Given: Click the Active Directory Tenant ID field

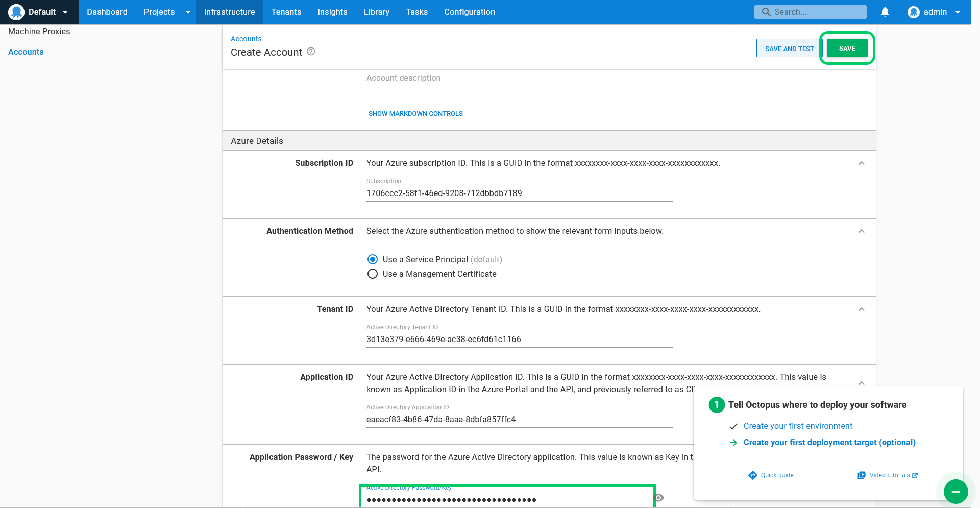Looking at the screenshot, I should point(520,340).
